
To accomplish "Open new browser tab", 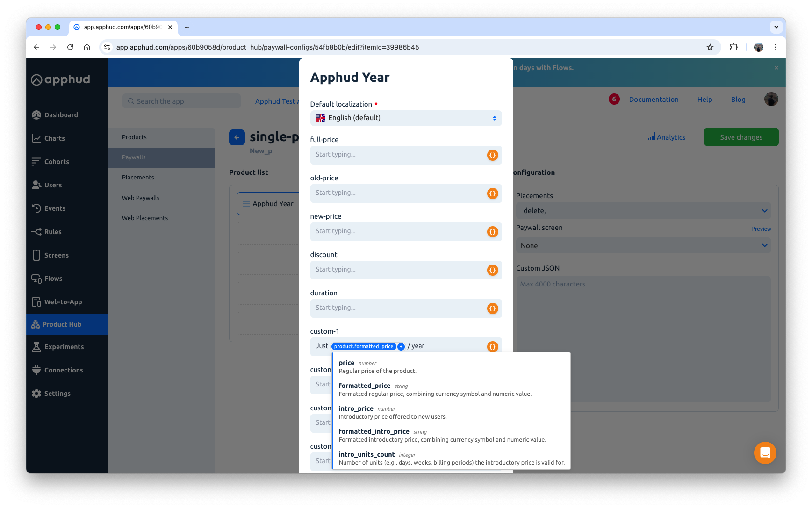I will pos(187,27).
